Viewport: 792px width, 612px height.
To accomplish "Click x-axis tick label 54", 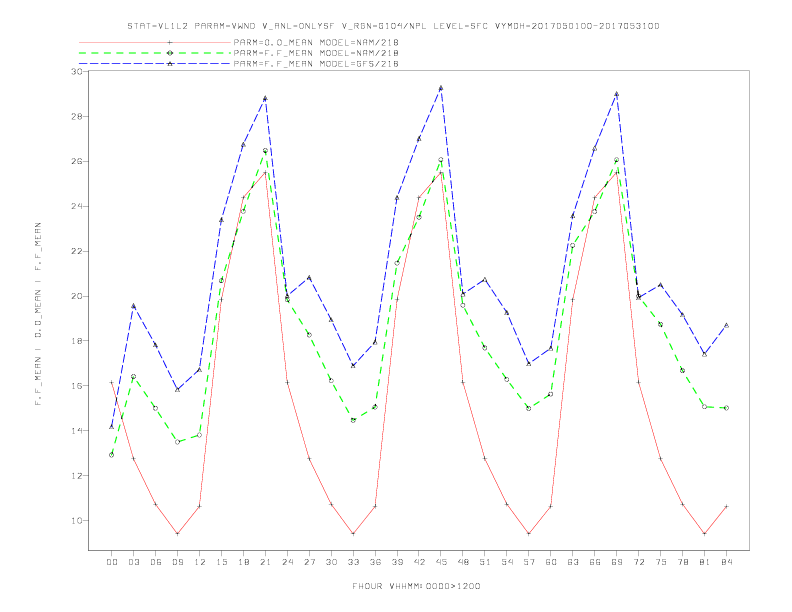I will [x=507, y=562].
